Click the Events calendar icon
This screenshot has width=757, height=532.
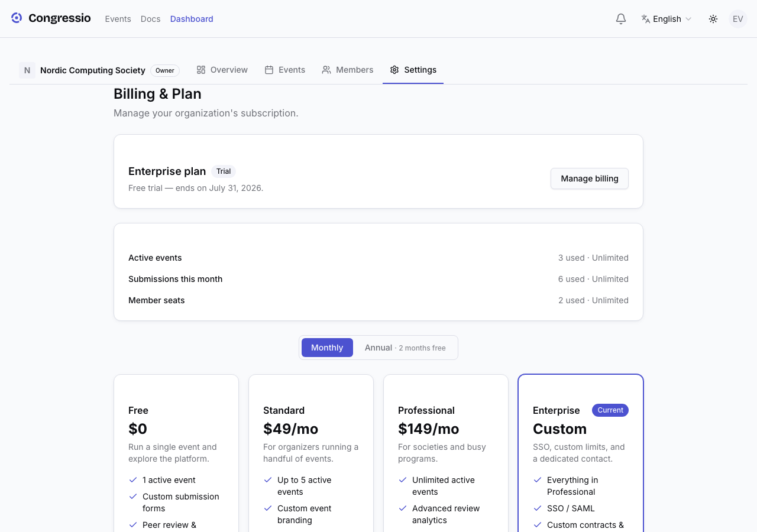(x=269, y=70)
